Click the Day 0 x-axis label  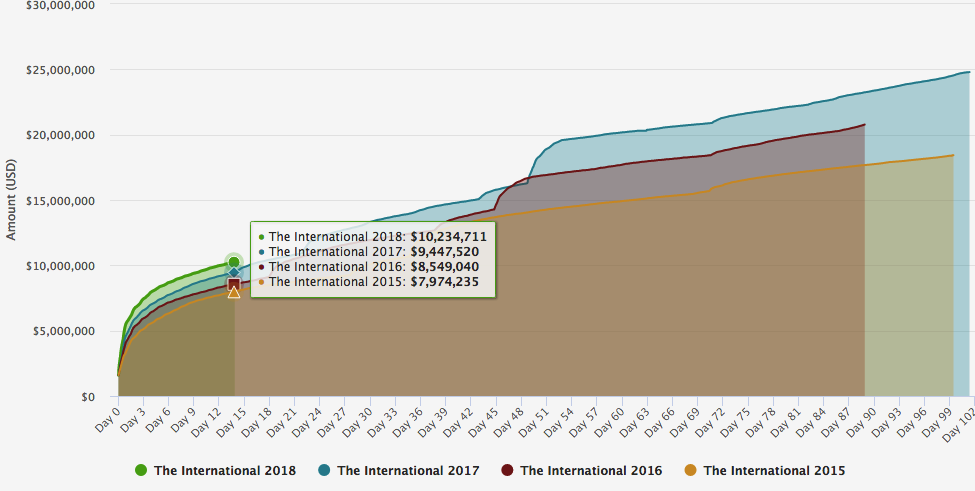pos(107,419)
